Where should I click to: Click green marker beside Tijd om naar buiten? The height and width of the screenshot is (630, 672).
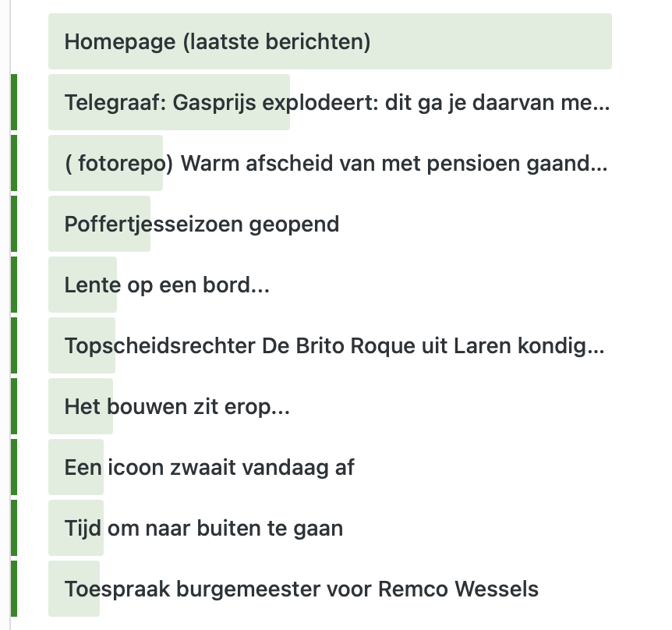[x=14, y=528]
